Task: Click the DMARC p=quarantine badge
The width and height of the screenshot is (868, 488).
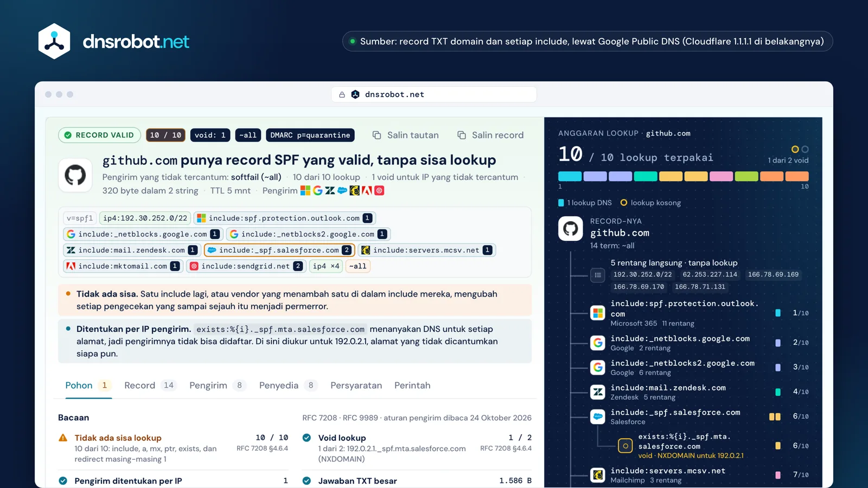Action: pos(310,135)
